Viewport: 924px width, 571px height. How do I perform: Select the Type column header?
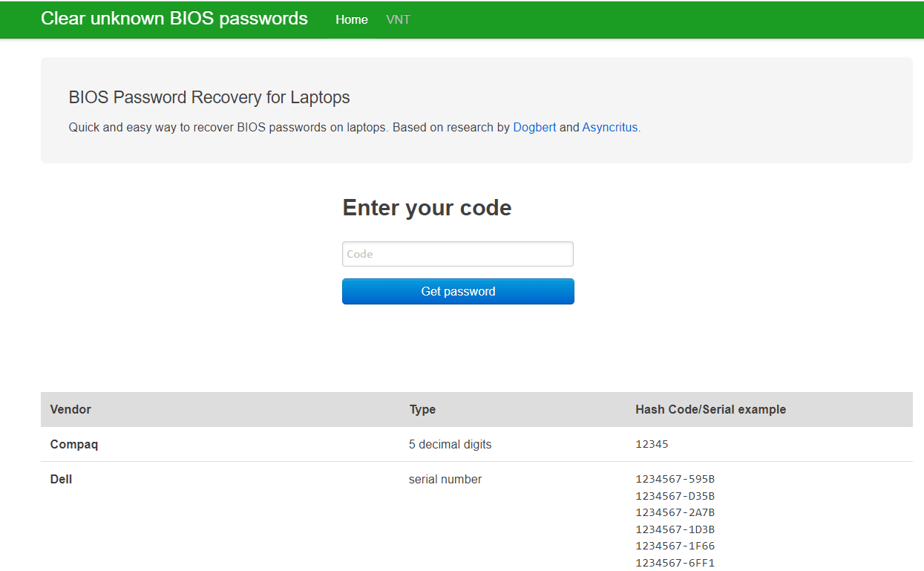423,409
